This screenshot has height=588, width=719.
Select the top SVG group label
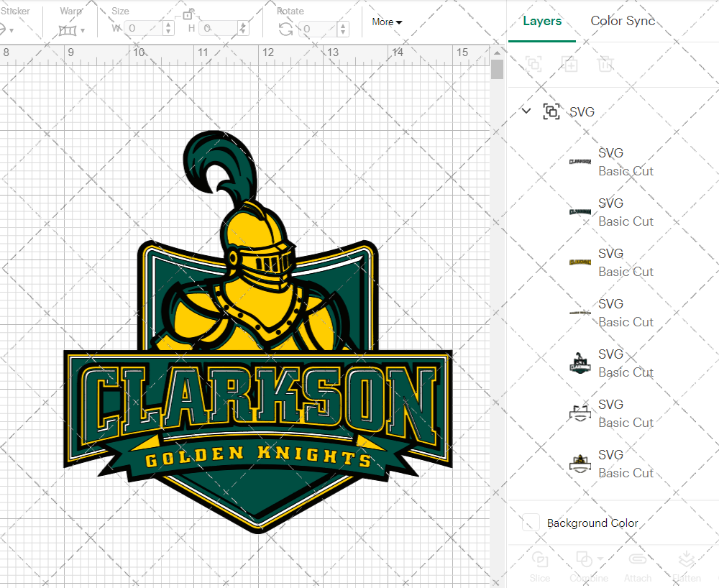pos(582,112)
